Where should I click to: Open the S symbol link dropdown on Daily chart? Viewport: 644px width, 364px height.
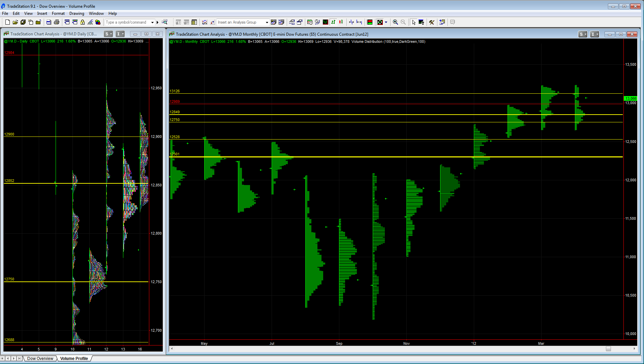pyautogui.click(x=108, y=34)
